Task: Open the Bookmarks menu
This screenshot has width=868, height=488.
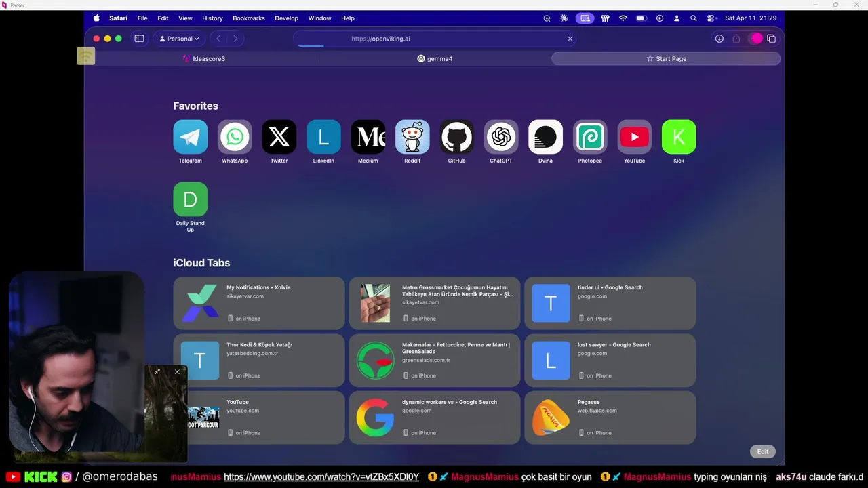Action: [249, 18]
